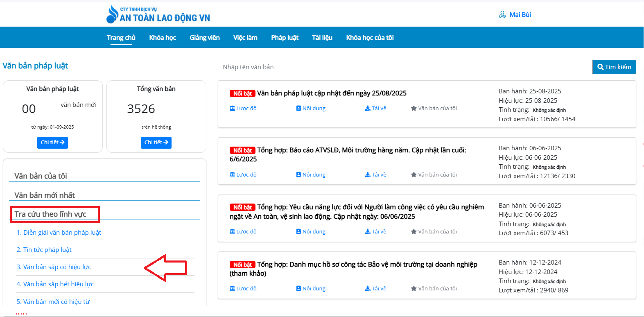Open Khóa học của tôi menu item
This screenshot has height=317, width=644.
[370, 38]
